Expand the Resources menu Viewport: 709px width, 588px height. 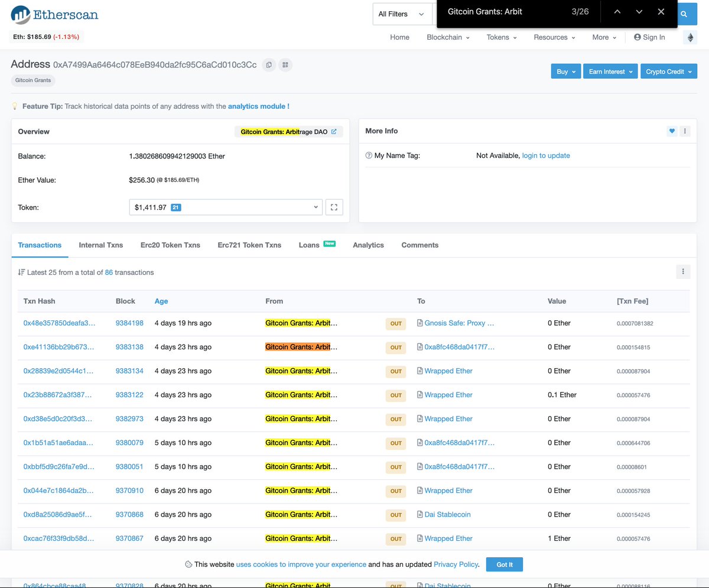pos(554,37)
